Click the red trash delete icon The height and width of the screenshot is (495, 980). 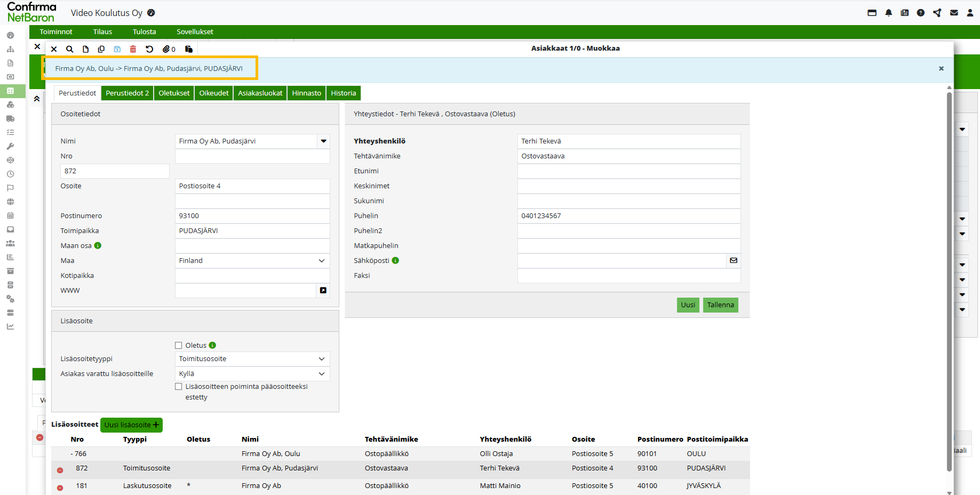click(133, 49)
